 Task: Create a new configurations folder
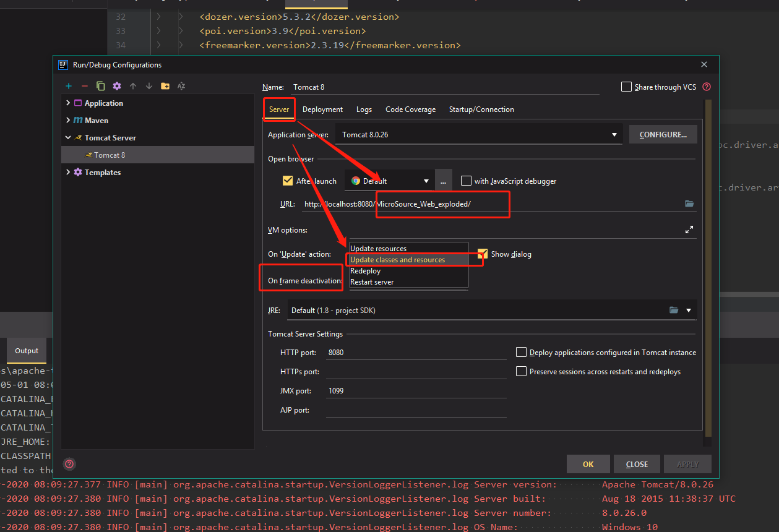(165, 86)
